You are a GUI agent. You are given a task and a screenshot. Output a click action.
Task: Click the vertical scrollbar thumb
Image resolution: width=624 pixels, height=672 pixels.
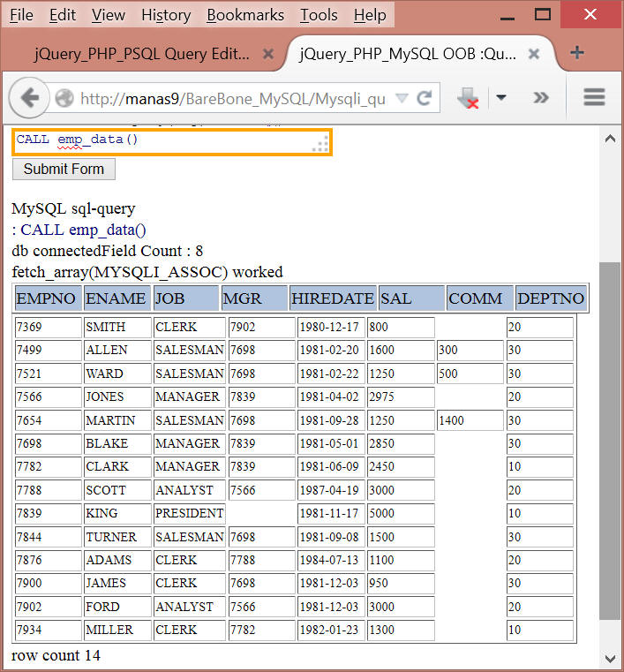tap(610, 441)
